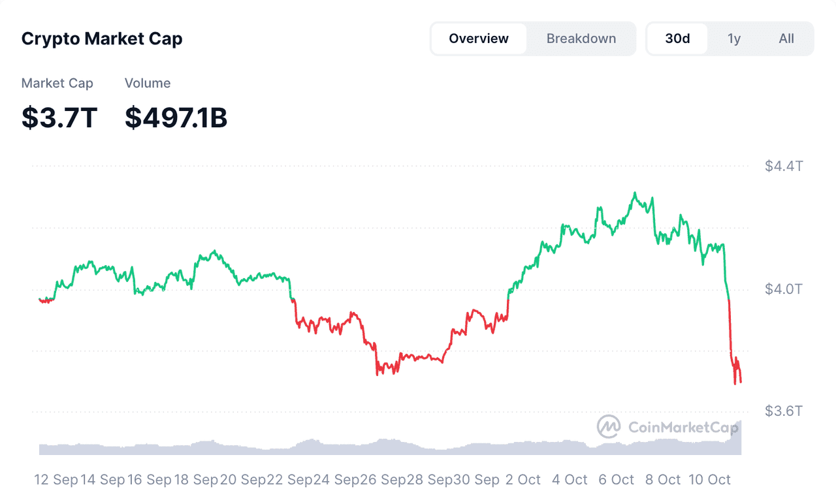Click the $4.0T y-axis label
This screenshot has height=504, width=836.
point(784,289)
